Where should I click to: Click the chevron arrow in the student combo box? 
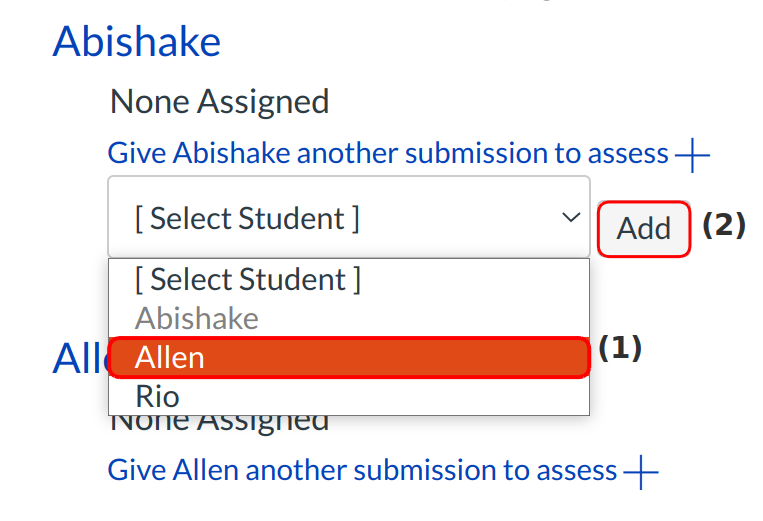571,218
